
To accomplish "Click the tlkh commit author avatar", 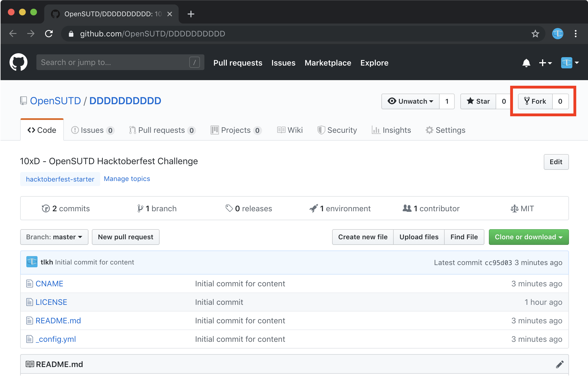I will (32, 262).
